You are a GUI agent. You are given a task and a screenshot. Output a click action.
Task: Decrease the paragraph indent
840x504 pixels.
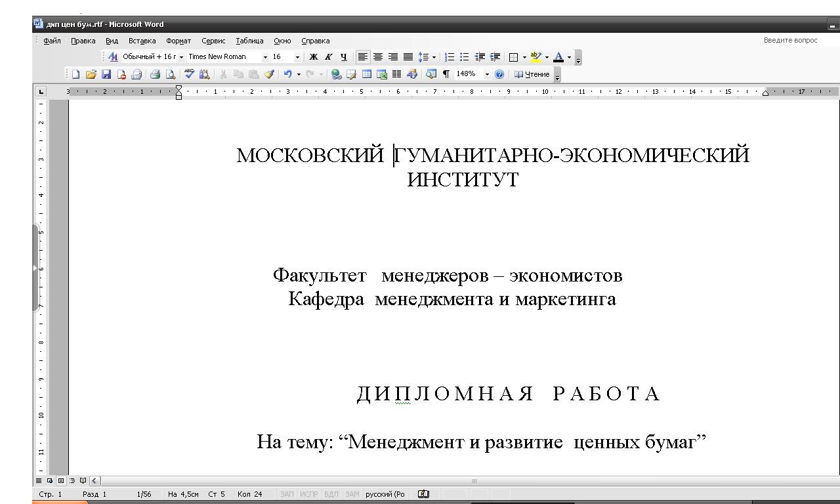(x=480, y=57)
